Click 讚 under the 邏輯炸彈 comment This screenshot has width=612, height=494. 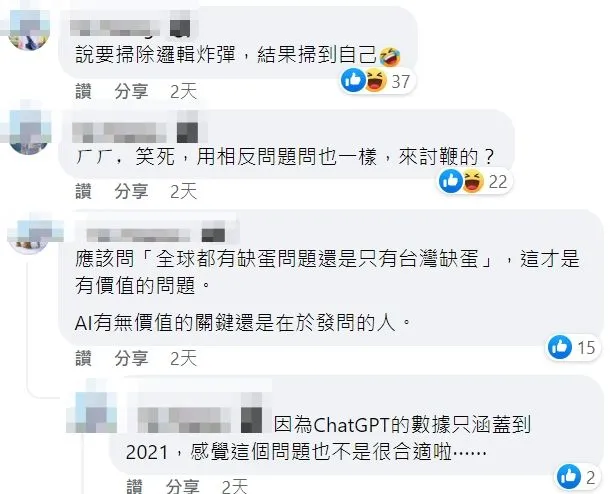[x=84, y=91]
